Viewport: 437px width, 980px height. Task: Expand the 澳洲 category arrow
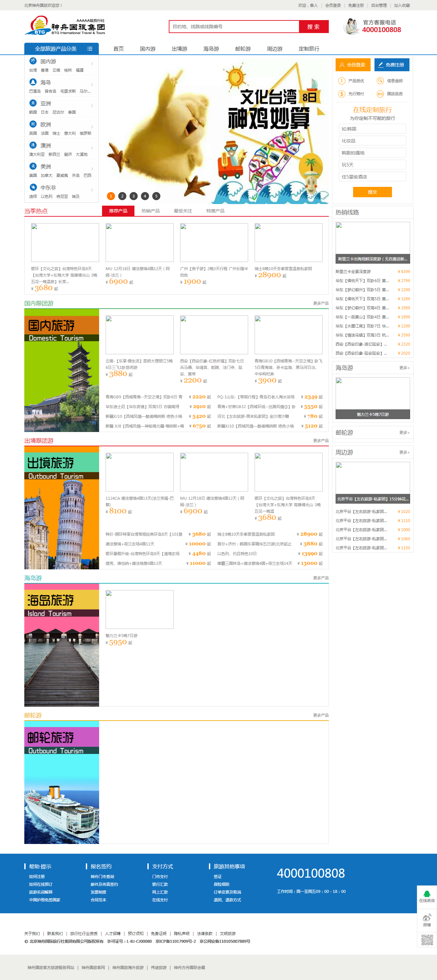[x=92, y=148]
